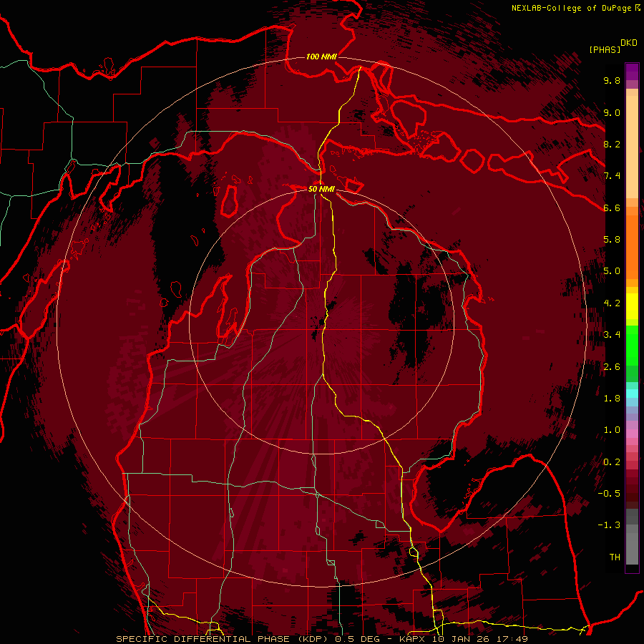Click the 1.8 scale value

pos(612,399)
